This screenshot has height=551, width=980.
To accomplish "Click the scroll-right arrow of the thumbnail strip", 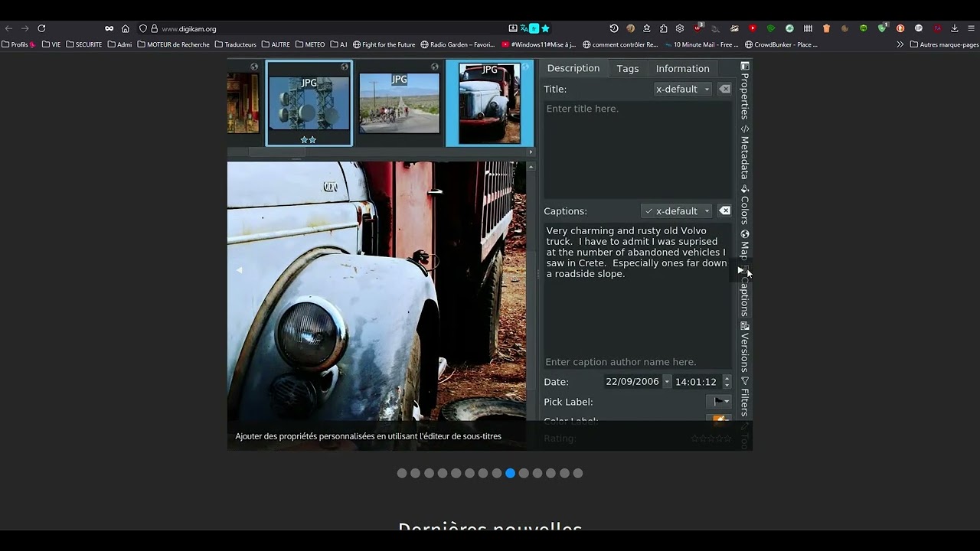I will [531, 152].
